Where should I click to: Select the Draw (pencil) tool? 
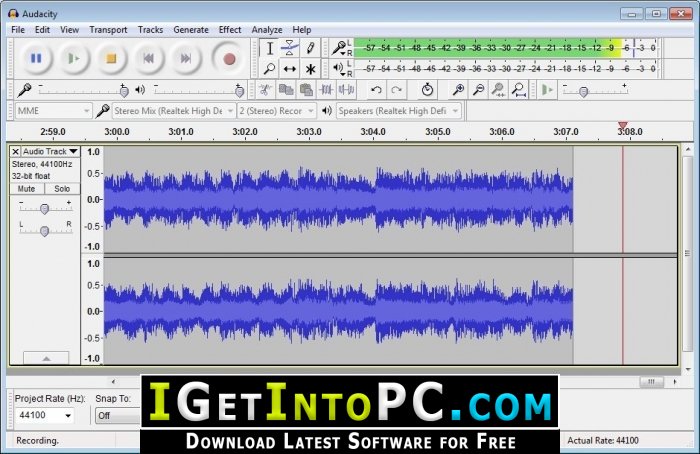[x=310, y=48]
